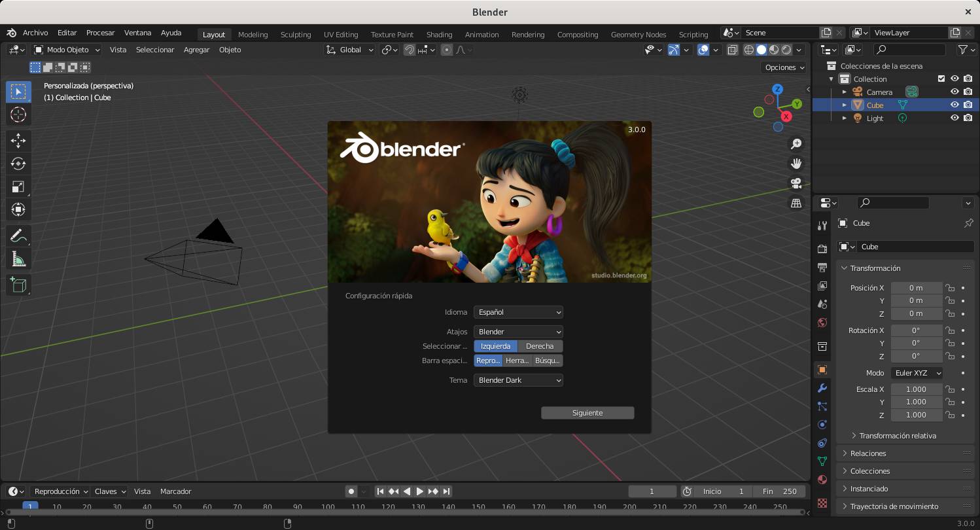Click the Posición X value field
The width and height of the screenshot is (980, 530).
click(916, 288)
